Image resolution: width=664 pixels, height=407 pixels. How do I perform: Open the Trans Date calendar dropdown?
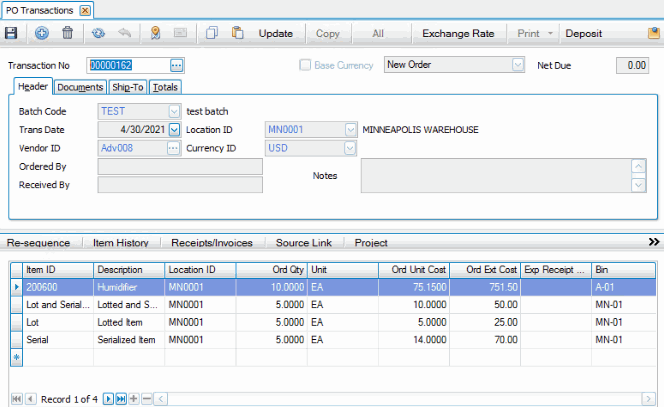(x=174, y=129)
